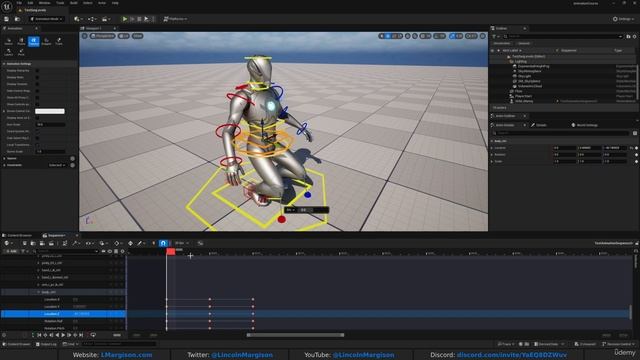Click the Select tool in Animation mode
640x360 pixels.
tap(9, 41)
